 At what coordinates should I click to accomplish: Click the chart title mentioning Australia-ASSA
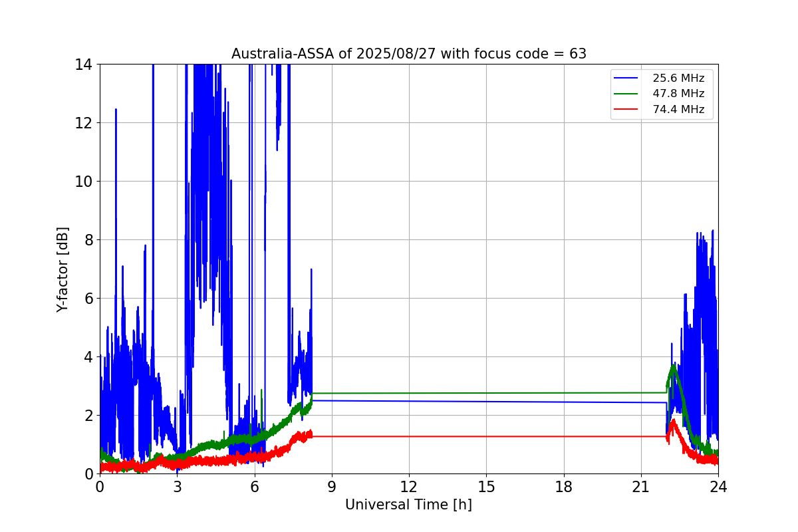click(408, 54)
